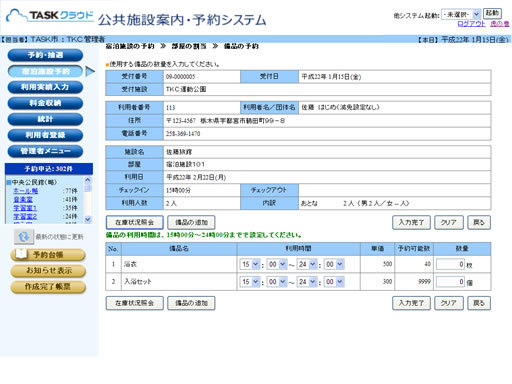Click the 予約可能数 column header

(x=414, y=249)
